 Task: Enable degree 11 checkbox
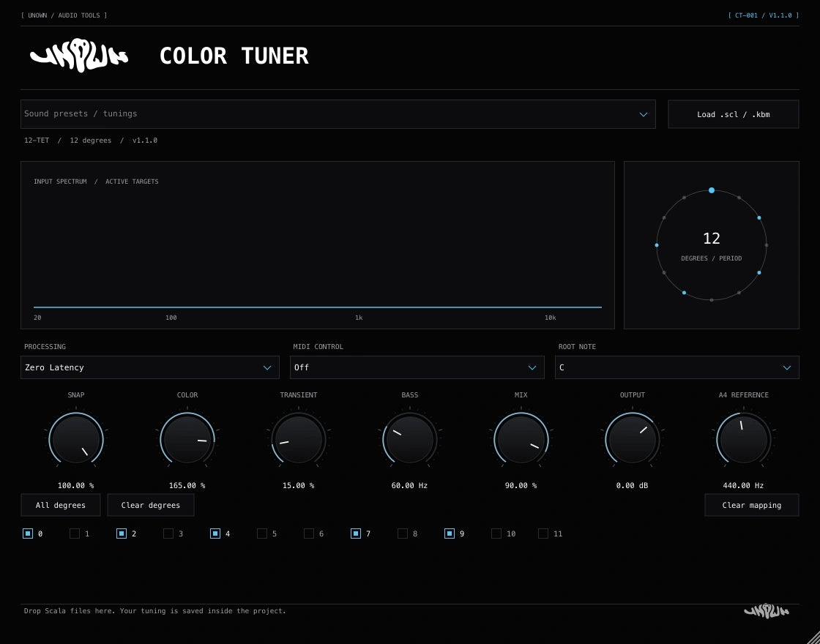pos(543,533)
